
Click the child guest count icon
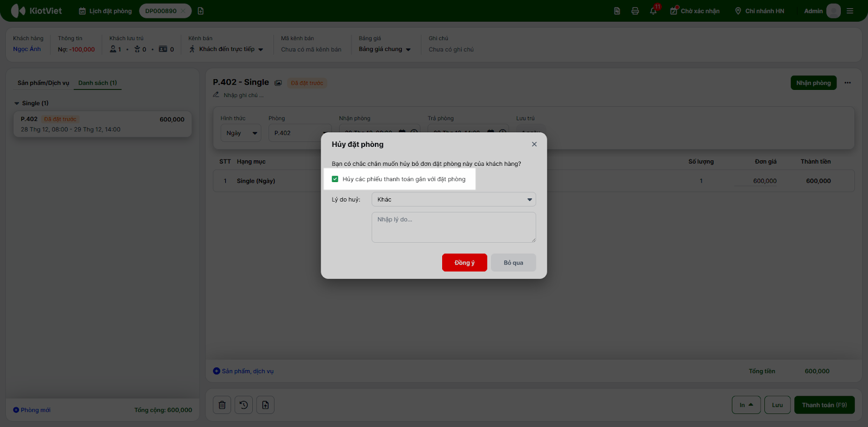tap(137, 49)
